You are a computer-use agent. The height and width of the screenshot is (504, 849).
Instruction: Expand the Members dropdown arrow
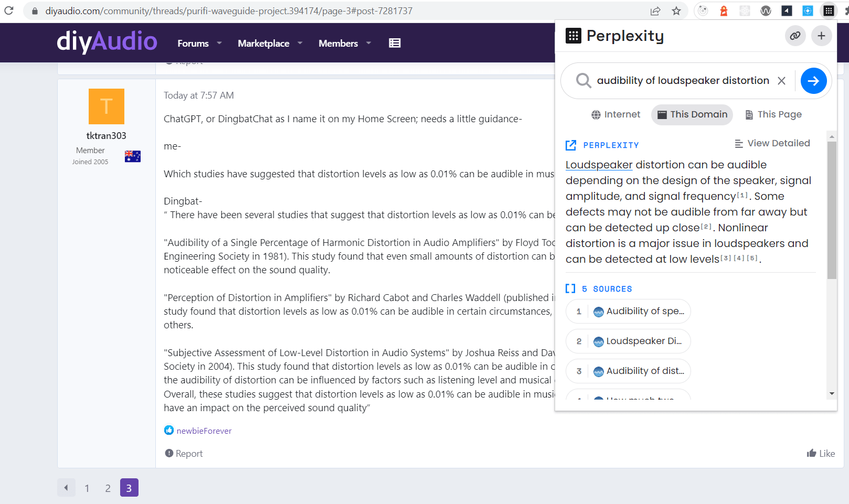[368, 43]
